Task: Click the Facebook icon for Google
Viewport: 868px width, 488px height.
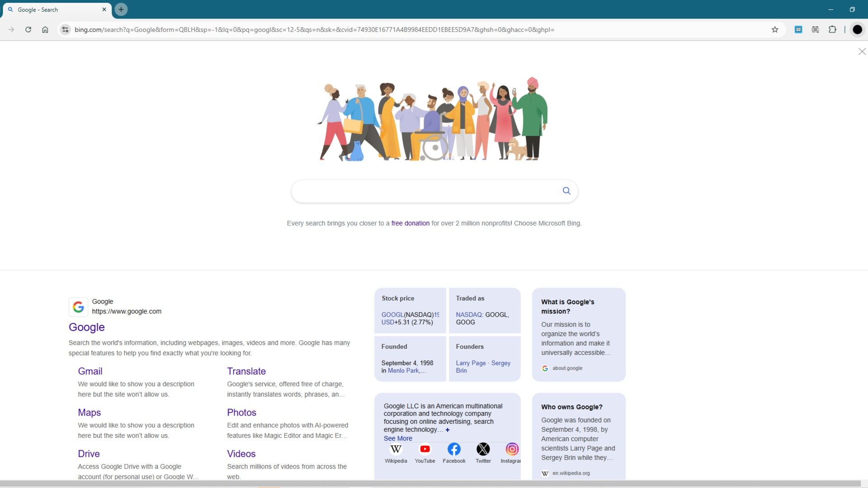Action: [454, 449]
